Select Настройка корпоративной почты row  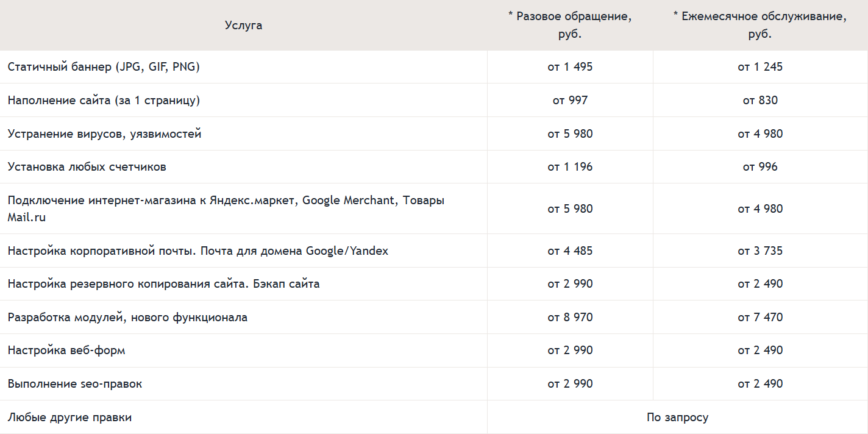pyautogui.click(x=197, y=251)
